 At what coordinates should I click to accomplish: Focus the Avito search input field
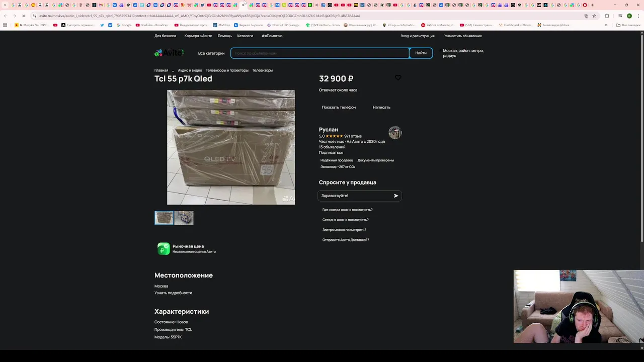tap(320, 53)
